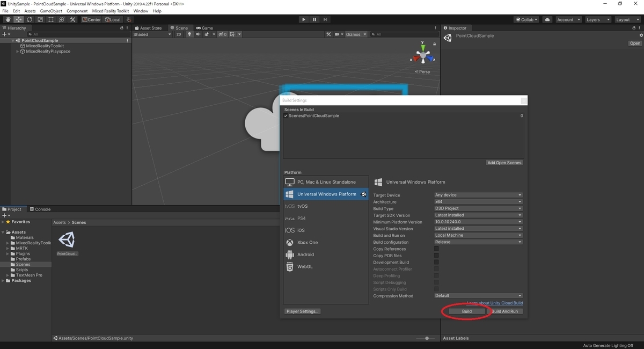
Task: Toggle 2D view in the Scene toolbar
Action: (x=179, y=34)
